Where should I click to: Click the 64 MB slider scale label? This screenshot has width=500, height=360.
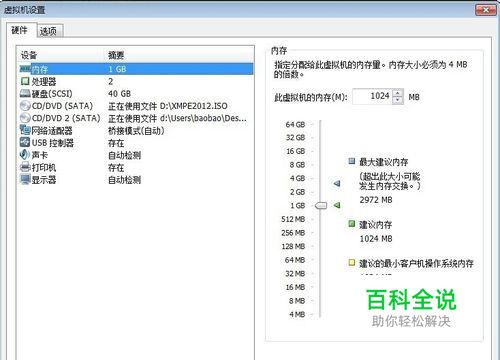click(295, 260)
